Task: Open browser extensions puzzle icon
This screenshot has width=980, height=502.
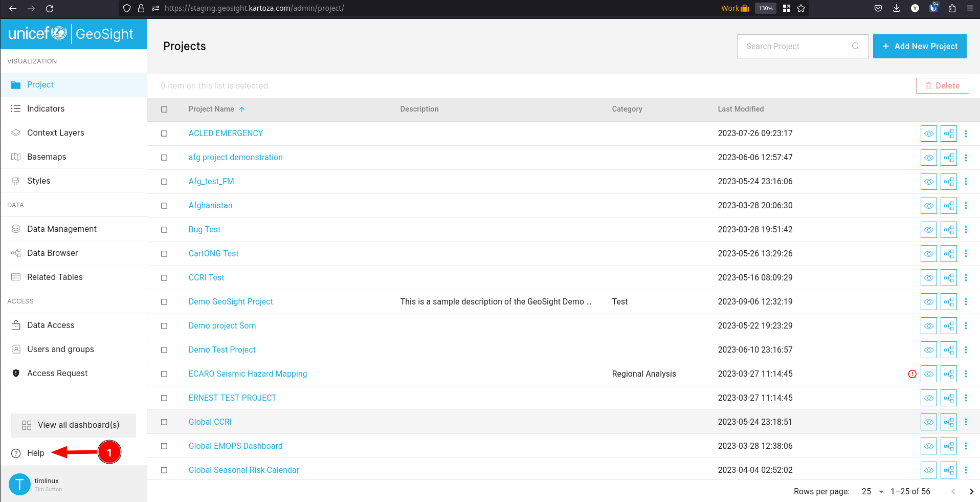Action: point(952,8)
